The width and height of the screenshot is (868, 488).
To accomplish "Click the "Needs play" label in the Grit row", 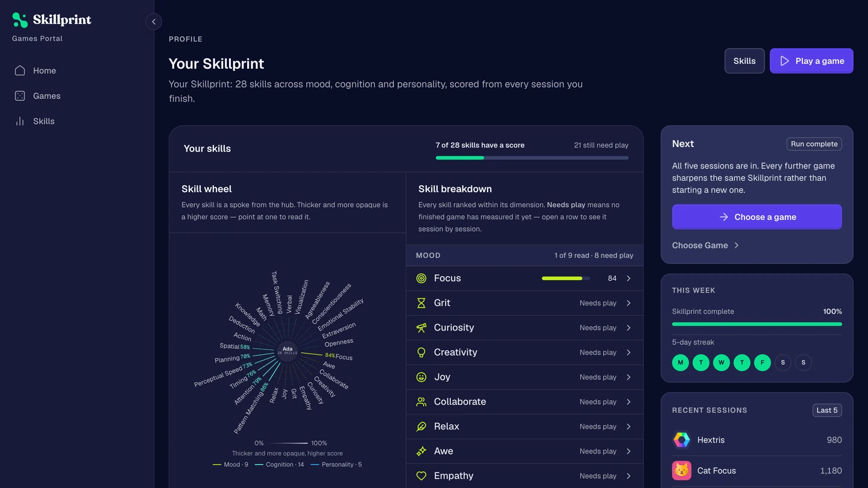I will click(x=598, y=303).
